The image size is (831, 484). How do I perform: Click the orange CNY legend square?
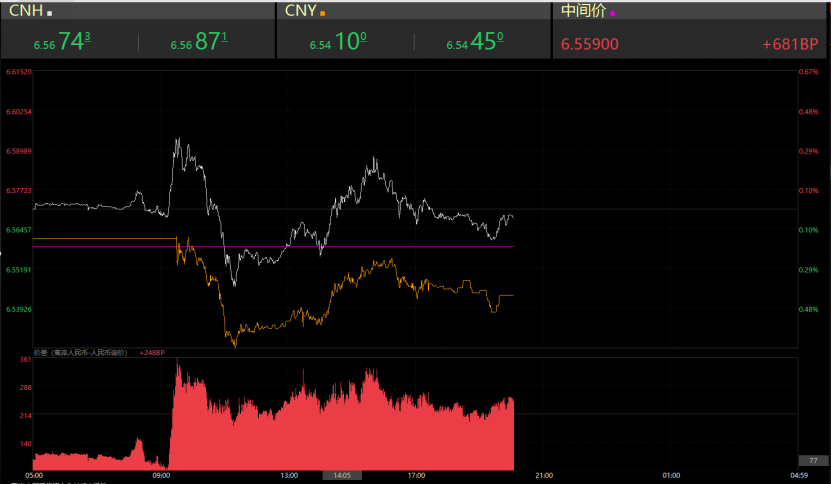click(322, 13)
